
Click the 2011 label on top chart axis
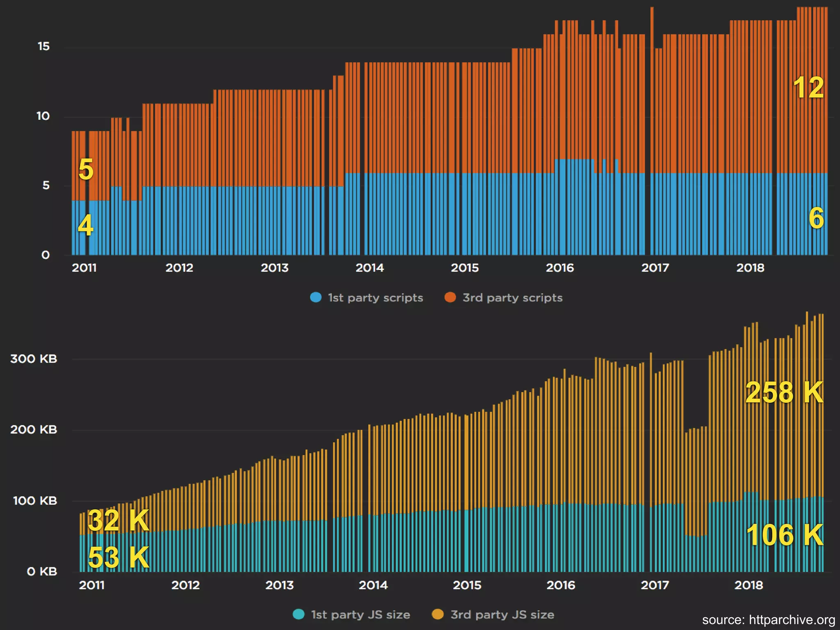(x=84, y=268)
